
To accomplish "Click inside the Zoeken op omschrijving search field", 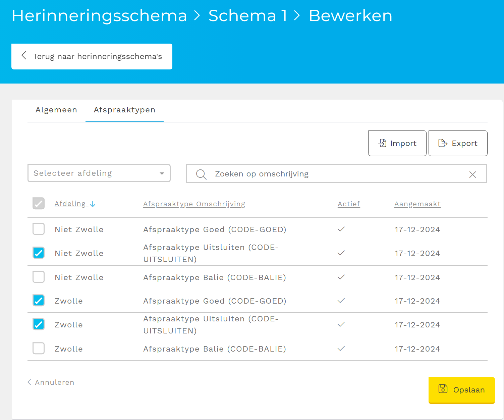I will (302, 174).
